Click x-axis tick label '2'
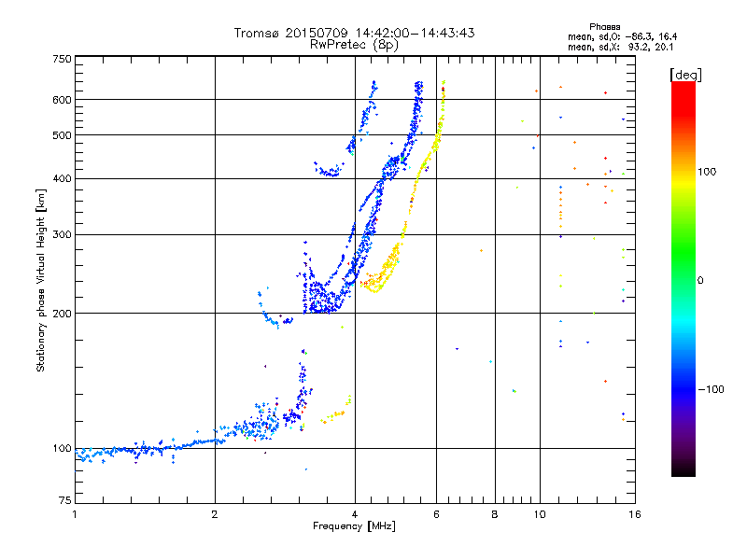The height and width of the screenshot is (560, 747). tap(215, 514)
